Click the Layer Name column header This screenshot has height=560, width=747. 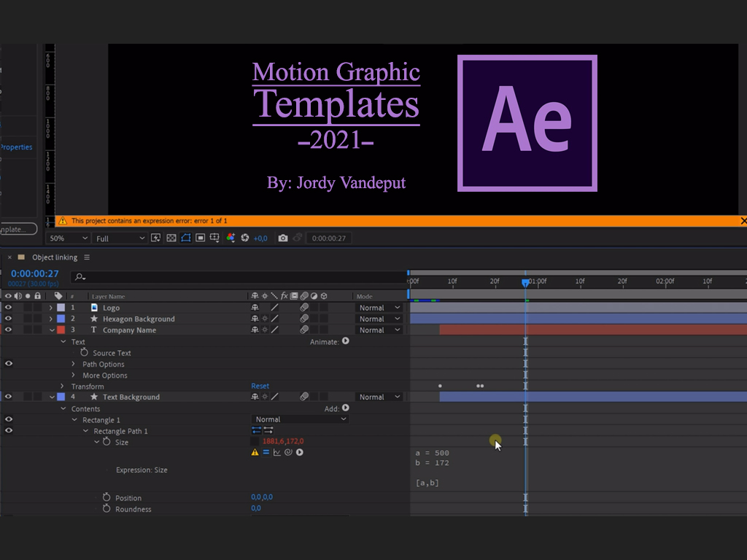(108, 296)
